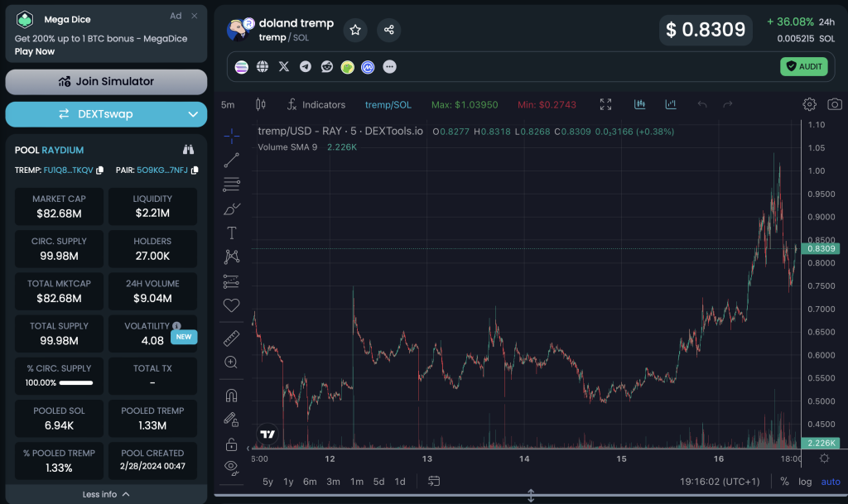Redo the last chart action
The image size is (848, 504).
pos(728,104)
